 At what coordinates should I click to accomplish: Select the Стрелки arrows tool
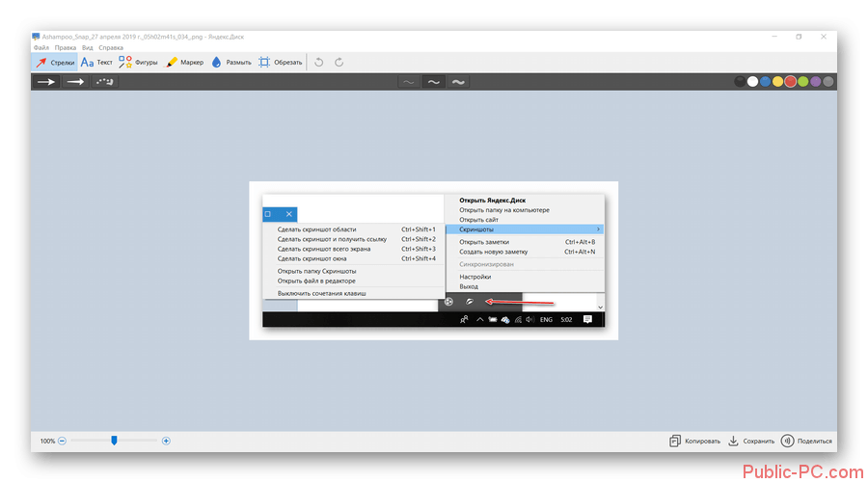pyautogui.click(x=55, y=63)
